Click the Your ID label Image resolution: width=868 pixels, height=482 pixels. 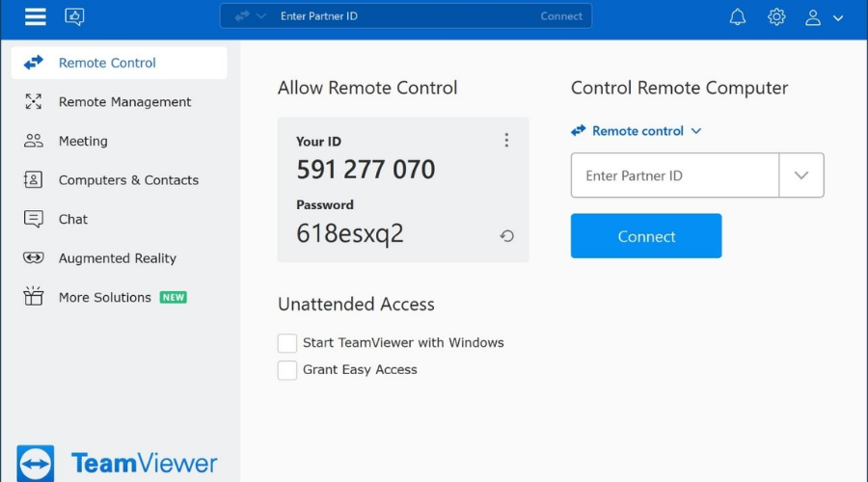(318, 141)
